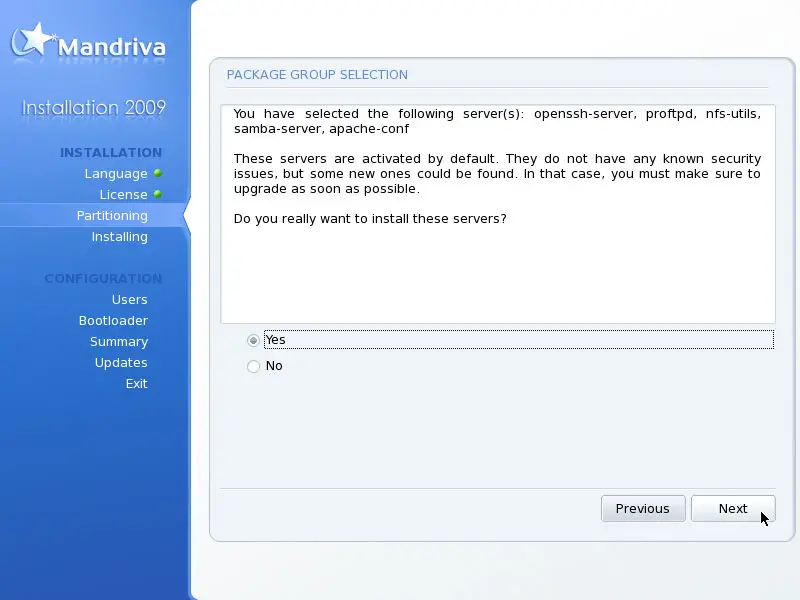Go back with the Previous button

(642, 508)
